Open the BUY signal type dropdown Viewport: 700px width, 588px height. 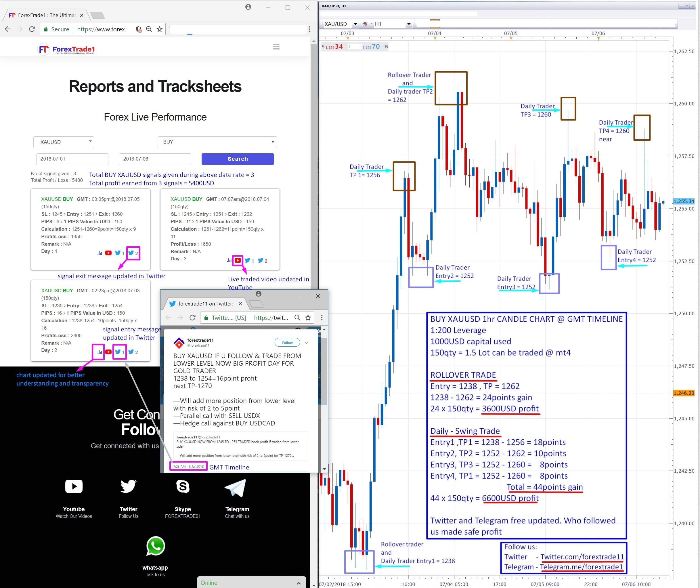click(x=217, y=142)
